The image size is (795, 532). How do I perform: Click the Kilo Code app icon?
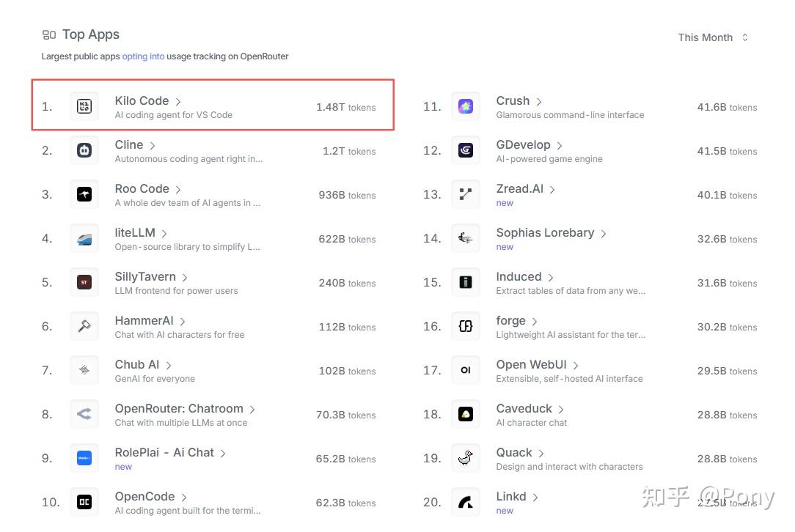tap(84, 106)
